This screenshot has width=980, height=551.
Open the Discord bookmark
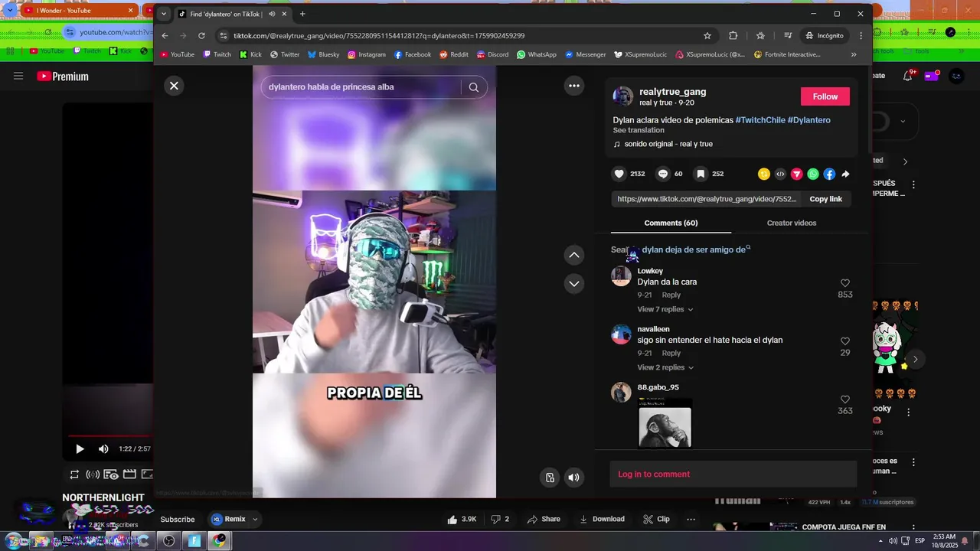point(492,54)
